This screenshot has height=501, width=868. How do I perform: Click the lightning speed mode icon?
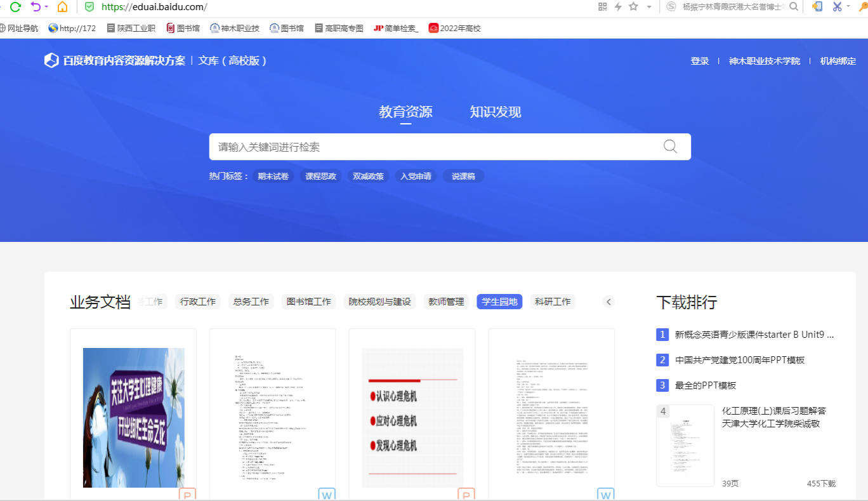tap(617, 7)
